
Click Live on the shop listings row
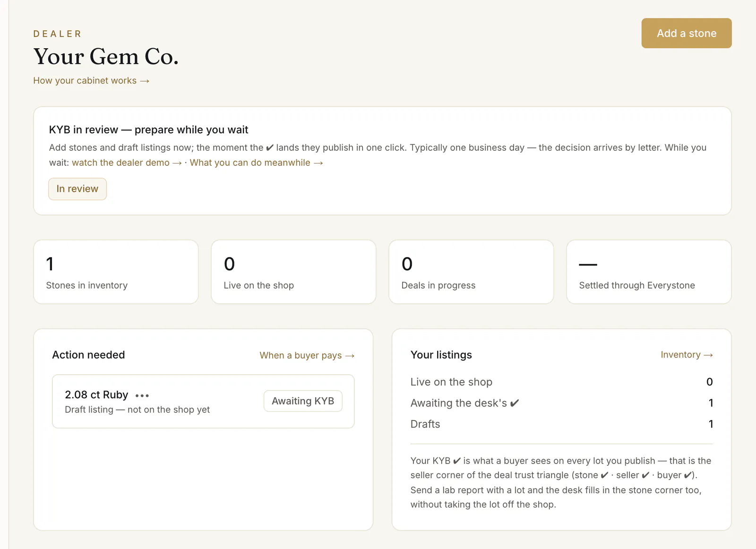point(561,382)
